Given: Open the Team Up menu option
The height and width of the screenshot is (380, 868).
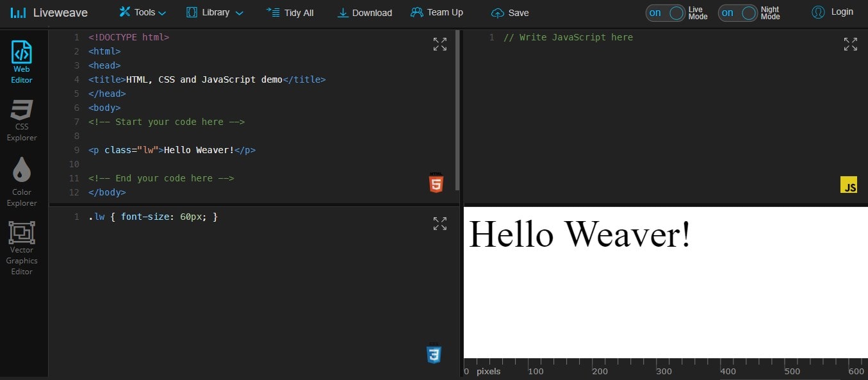Looking at the screenshot, I should point(437,12).
